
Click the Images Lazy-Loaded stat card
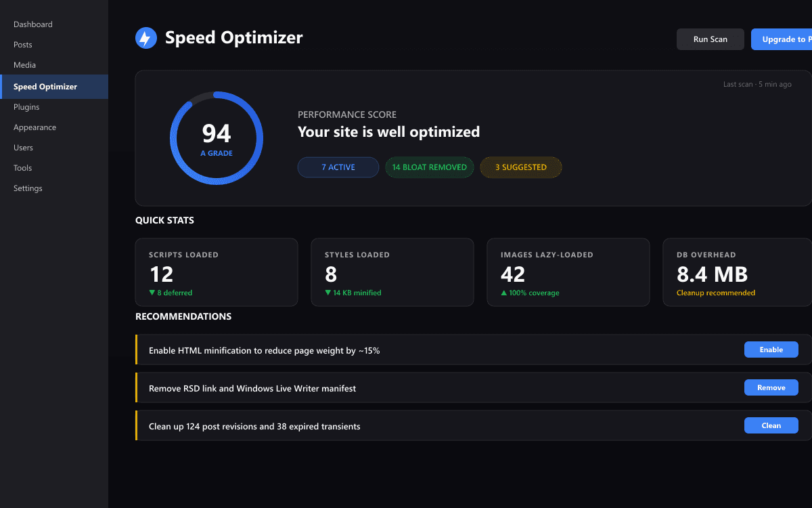(568, 272)
